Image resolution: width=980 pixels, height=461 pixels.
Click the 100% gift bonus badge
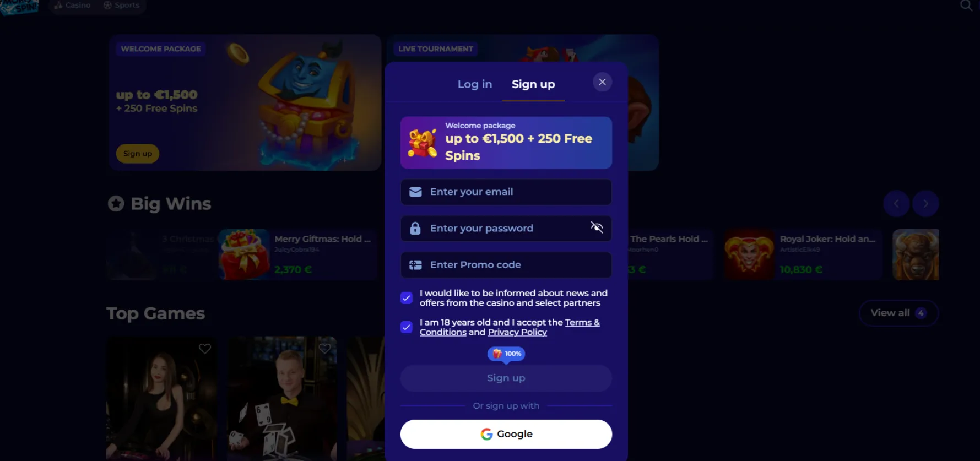[x=506, y=354]
